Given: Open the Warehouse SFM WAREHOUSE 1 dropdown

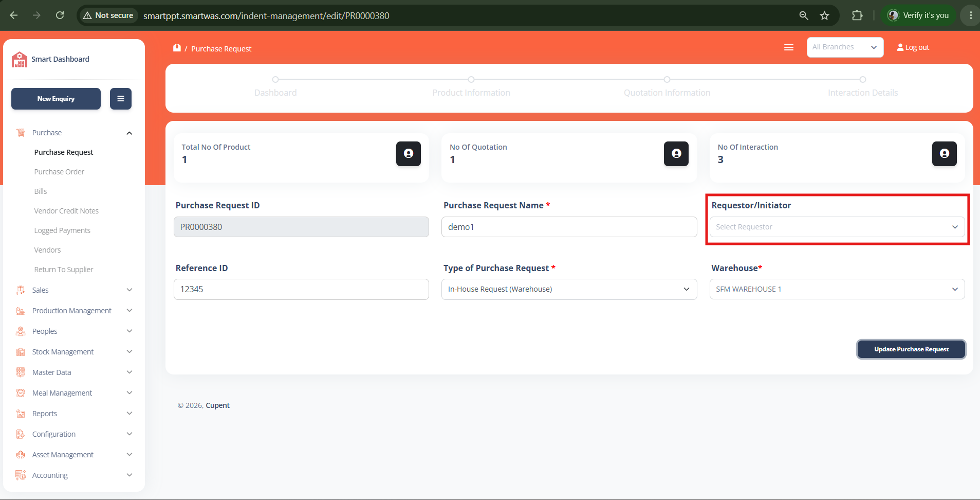Looking at the screenshot, I should (x=837, y=289).
